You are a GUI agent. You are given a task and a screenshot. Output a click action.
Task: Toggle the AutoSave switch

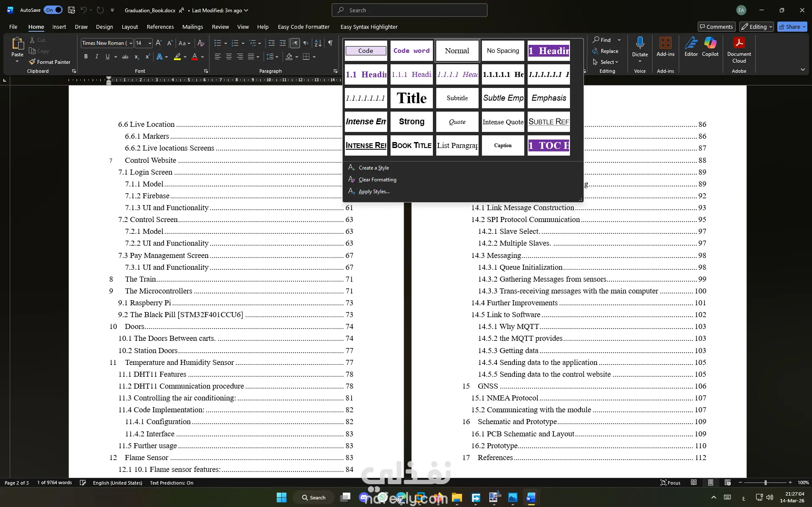[53, 10]
